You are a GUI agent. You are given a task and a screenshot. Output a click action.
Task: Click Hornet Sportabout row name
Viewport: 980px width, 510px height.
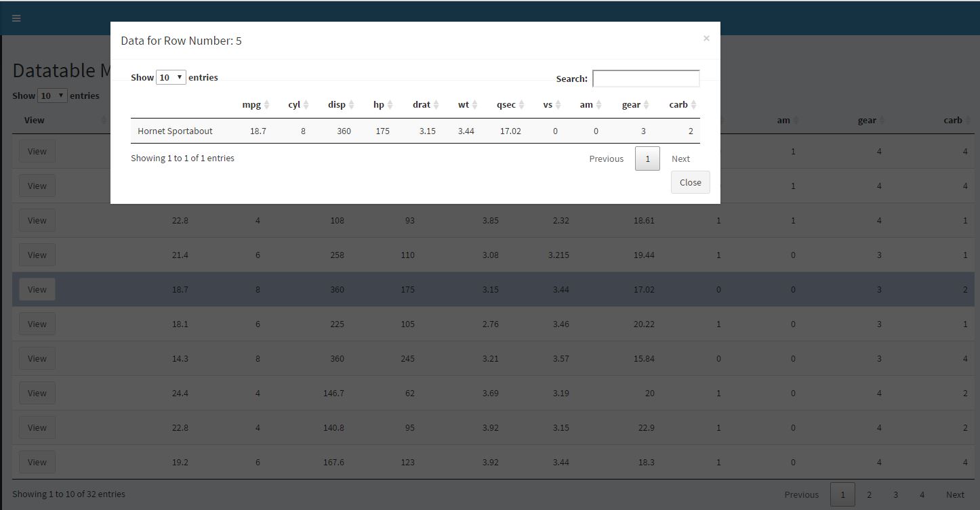coord(175,131)
